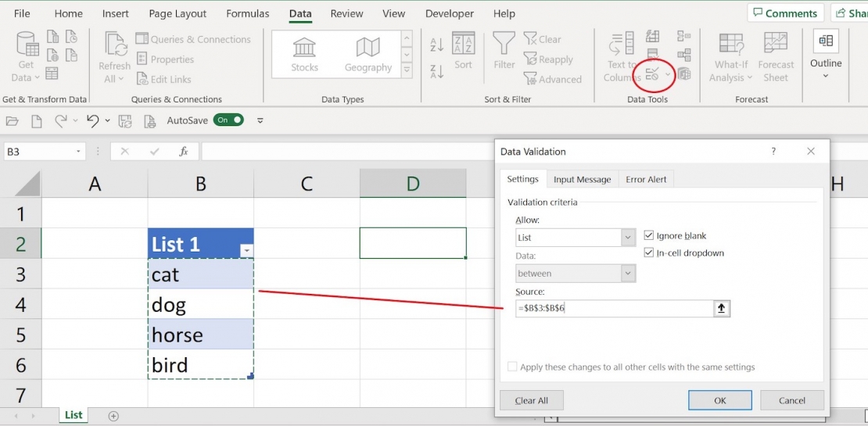Click the Forecast Sheet icon
This screenshot has width=868, height=426.
pos(775,56)
